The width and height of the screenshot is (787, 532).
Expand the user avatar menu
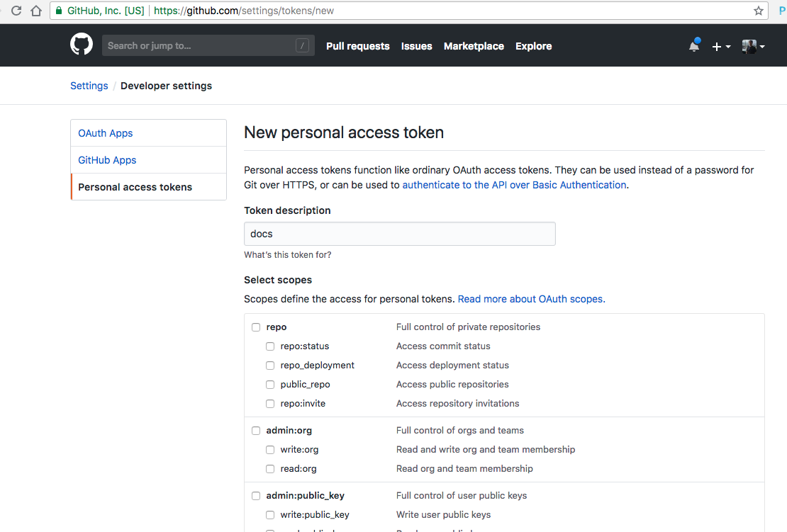tap(753, 46)
